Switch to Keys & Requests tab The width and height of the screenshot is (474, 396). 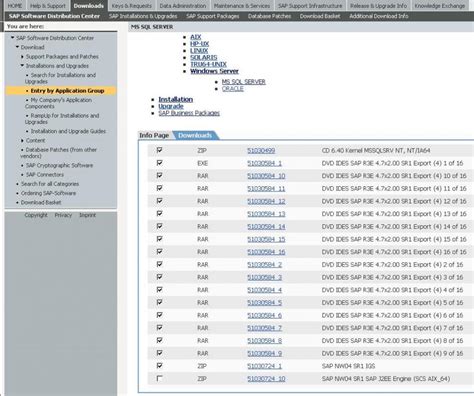click(132, 6)
